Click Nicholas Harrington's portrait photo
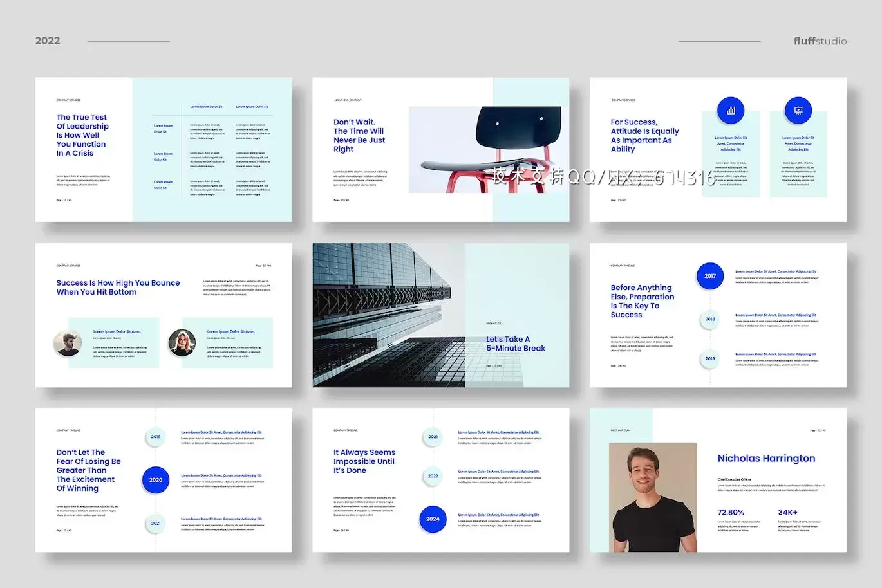Image resolution: width=882 pixels, height=588 pixels. [x=653, y=497]
